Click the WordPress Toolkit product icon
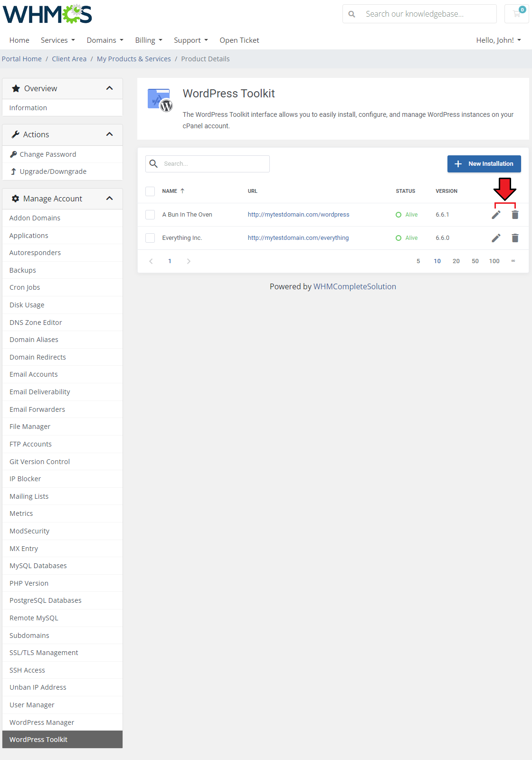Image resolution: width=532 pixels, height=760 pixels. tap(160, 100)
